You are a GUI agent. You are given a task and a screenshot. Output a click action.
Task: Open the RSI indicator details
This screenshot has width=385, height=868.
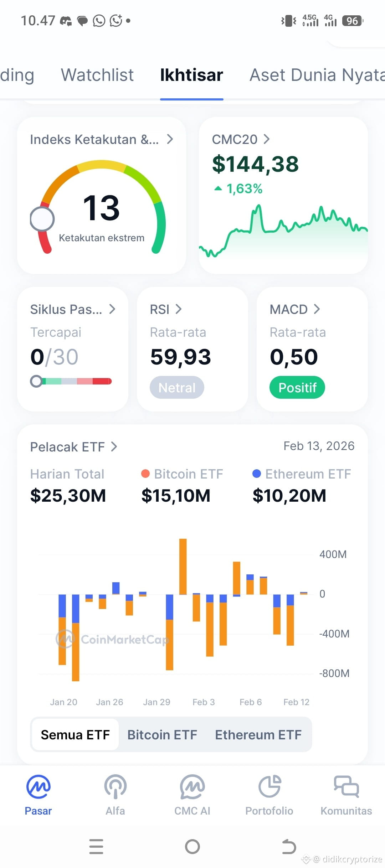click(x=166, y=309)
